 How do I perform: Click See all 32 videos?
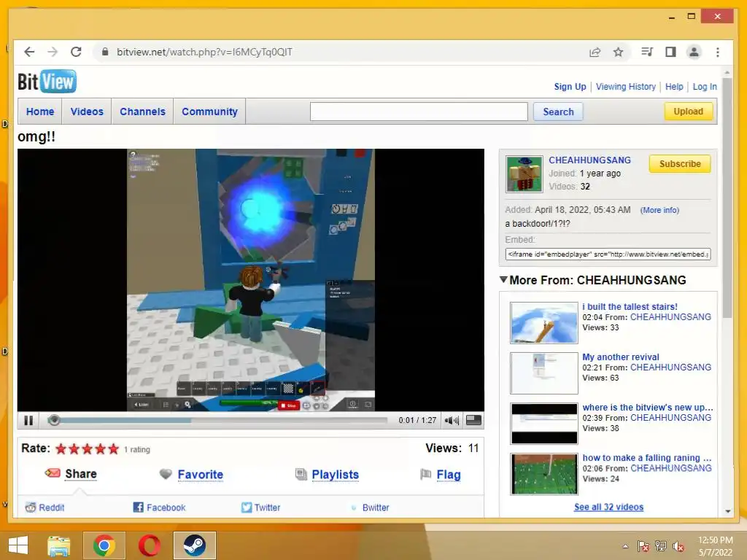coord(608,507)
